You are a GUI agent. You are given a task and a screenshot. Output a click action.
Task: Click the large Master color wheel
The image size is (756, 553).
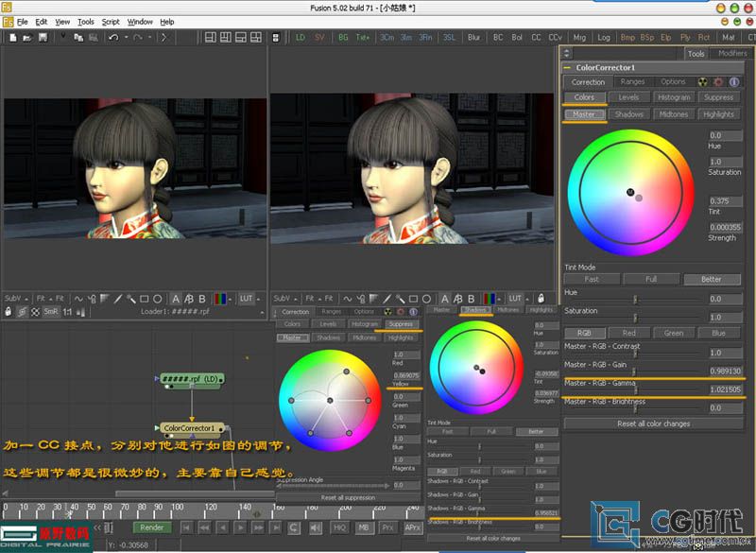point(630,193)
